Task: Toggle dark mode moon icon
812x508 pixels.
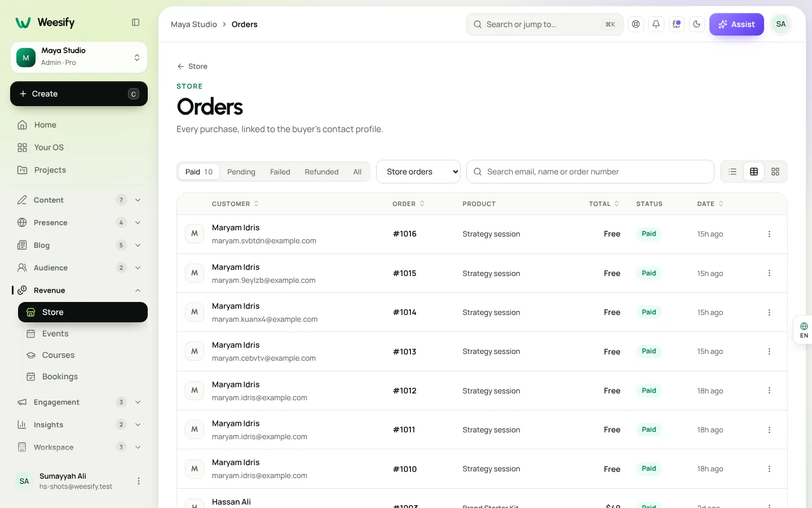Action: point(697,24)
